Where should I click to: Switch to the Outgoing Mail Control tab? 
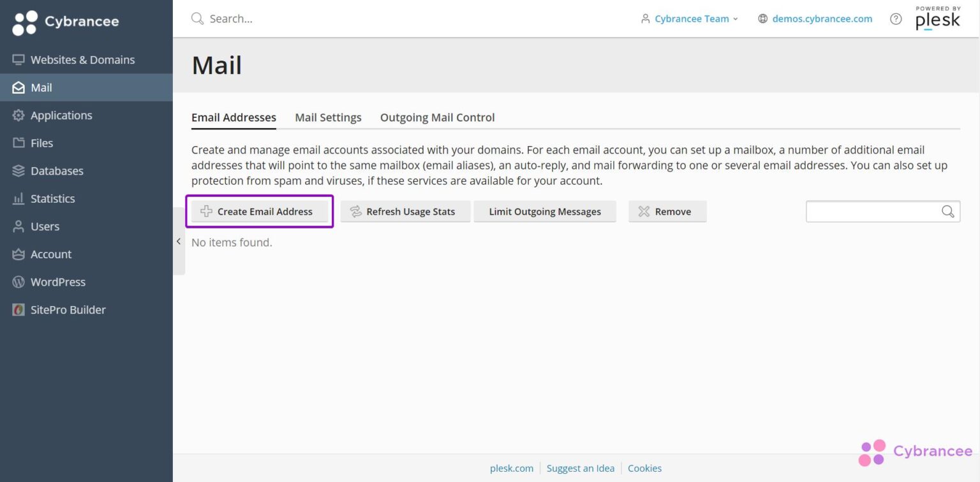coord(437,118)
